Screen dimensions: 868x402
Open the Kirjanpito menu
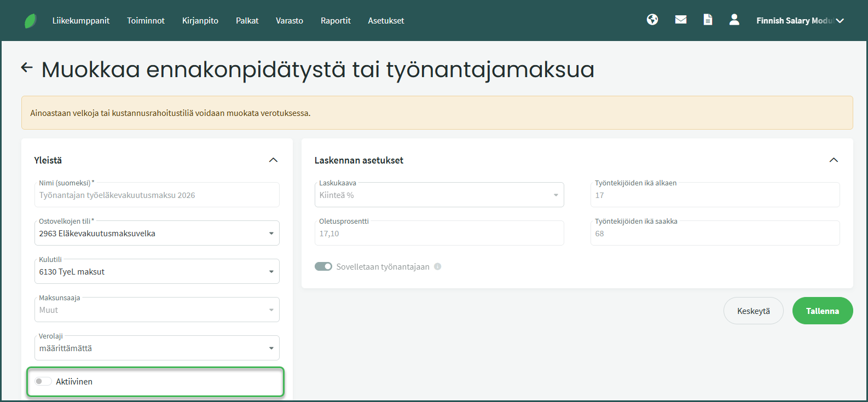pos(200,21)
